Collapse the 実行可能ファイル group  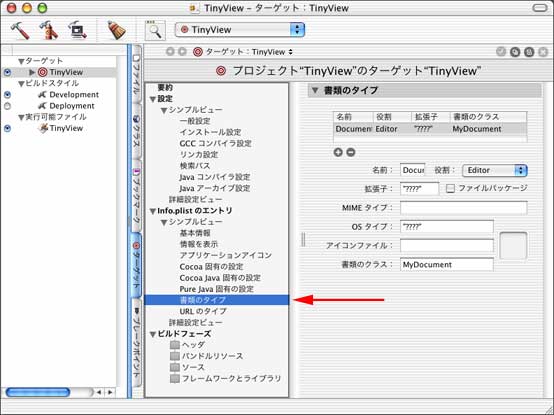point(21,117)
